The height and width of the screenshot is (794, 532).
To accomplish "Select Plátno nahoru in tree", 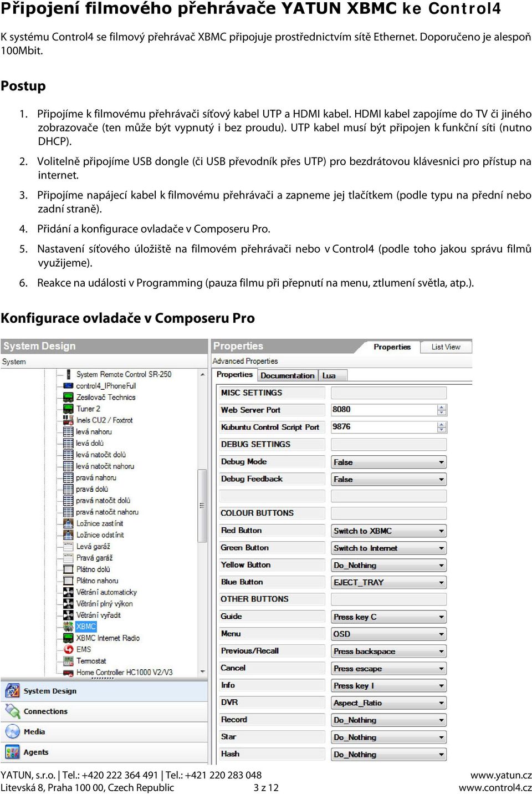I will point(97,581).
